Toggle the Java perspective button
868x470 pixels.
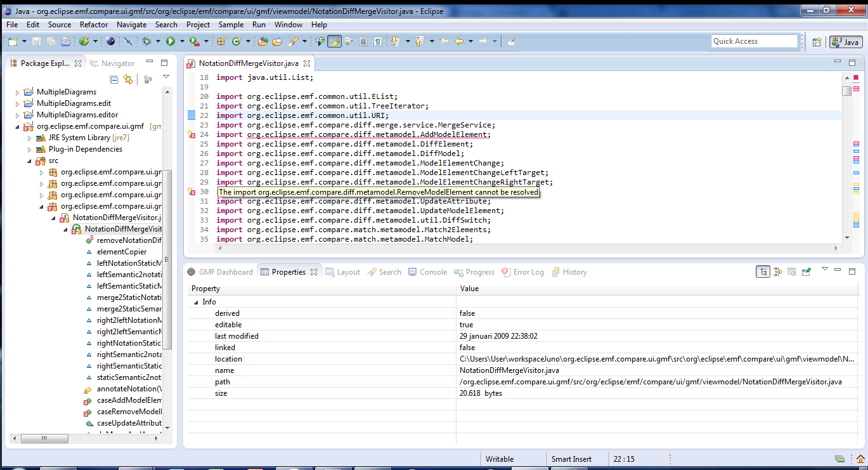pyautogui.click(x=846, y=42)
